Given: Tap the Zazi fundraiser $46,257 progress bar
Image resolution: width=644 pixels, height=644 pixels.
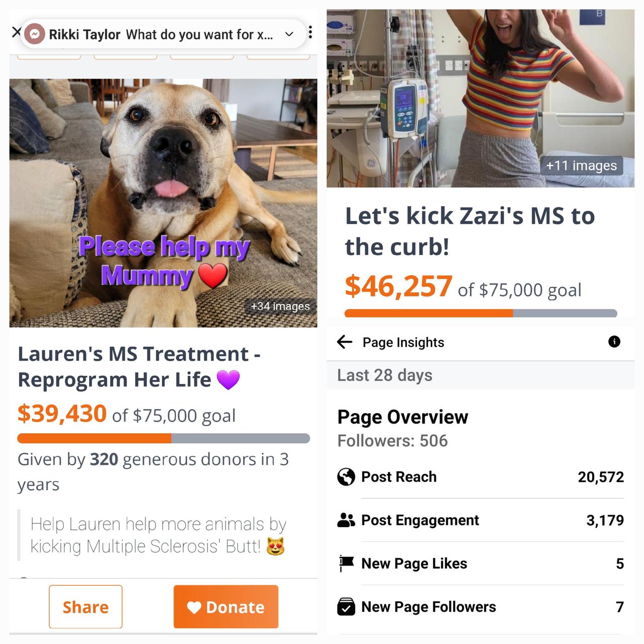Looking at the screenshot, I should 481,313.
